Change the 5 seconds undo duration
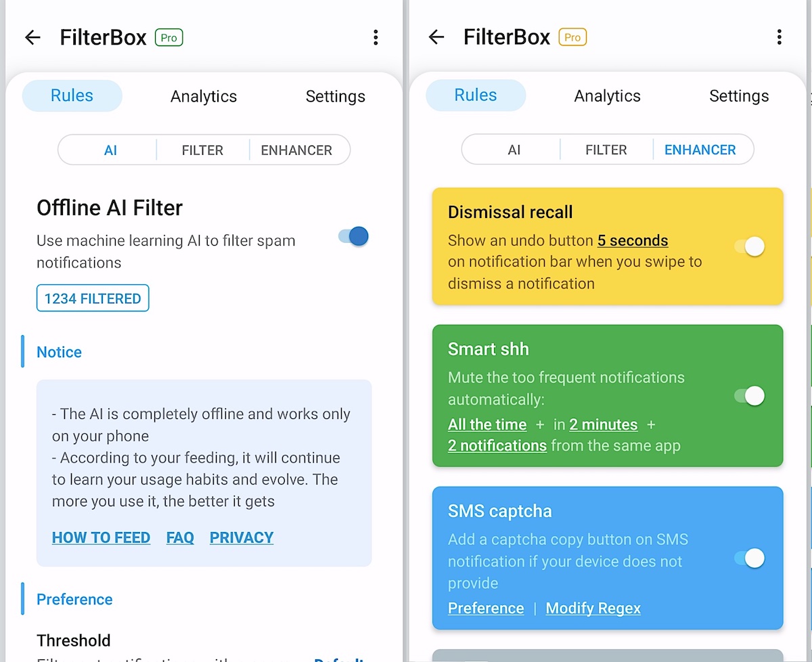 [x=633, y=240]
